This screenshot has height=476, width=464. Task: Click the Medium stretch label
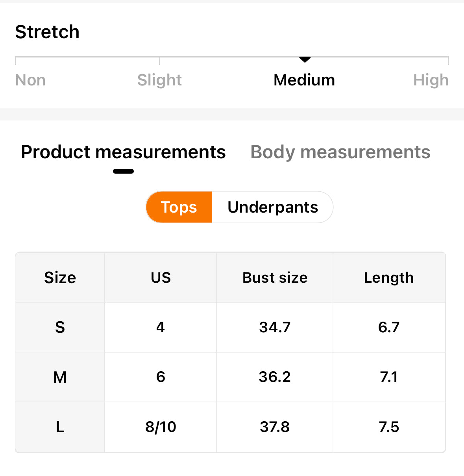click(304, 80)
